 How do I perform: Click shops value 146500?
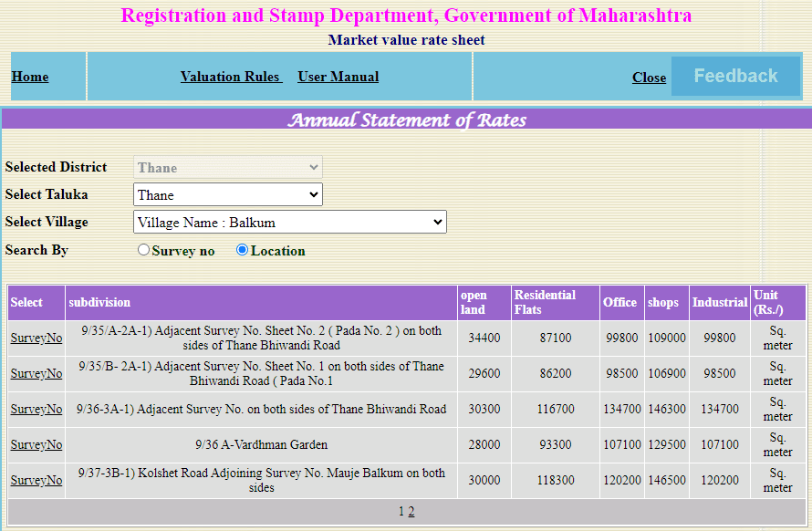tap(667, 480)
